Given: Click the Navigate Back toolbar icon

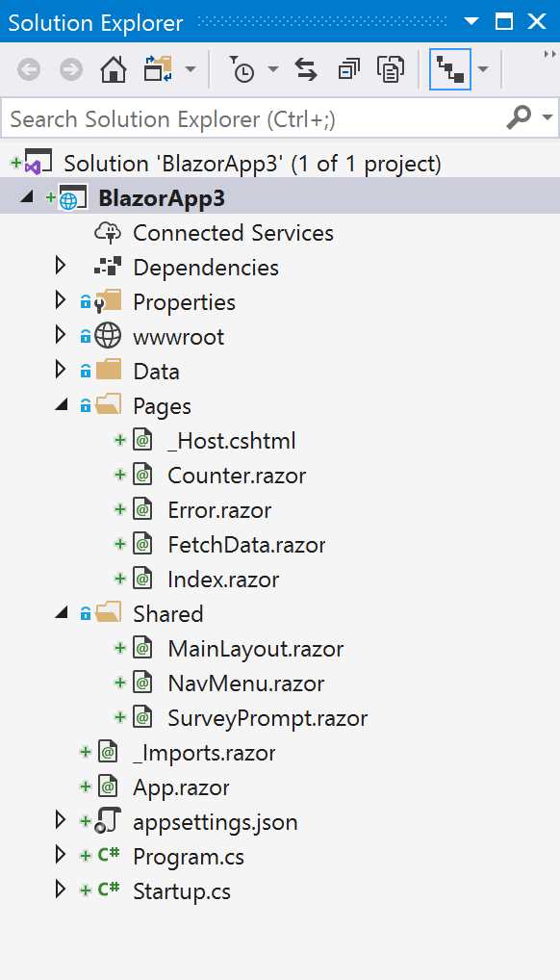Looking at the screenshot, I should (x=28, y=68).
